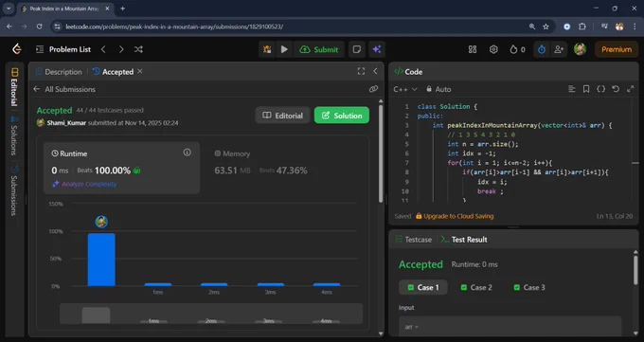The image size is (644, 342).
Task: Open the Submissions sidebar tab
Action: click(x=15, y=190)
